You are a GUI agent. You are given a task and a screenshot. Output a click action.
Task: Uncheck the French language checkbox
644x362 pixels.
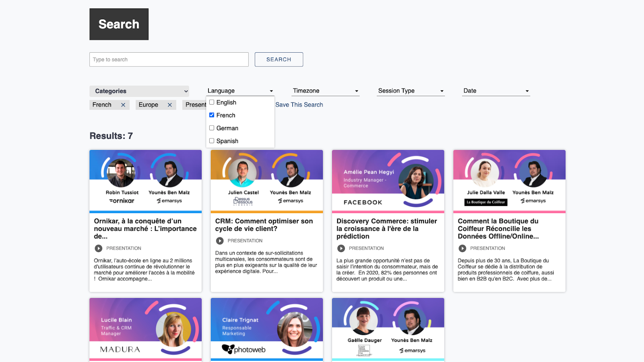pos(212,115)
